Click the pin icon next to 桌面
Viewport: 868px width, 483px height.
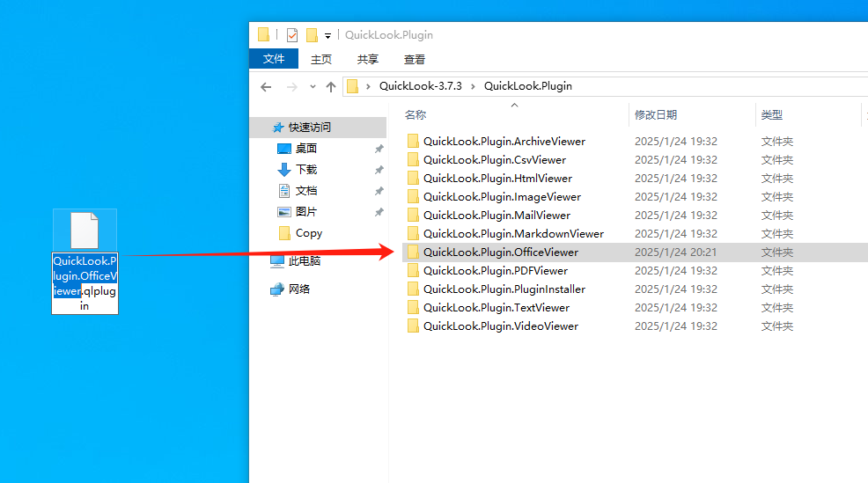pyautogui.click(x=379, y=149)
